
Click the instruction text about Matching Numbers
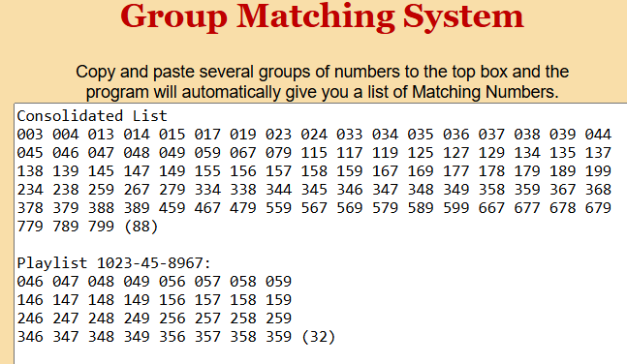coord(322,81)
